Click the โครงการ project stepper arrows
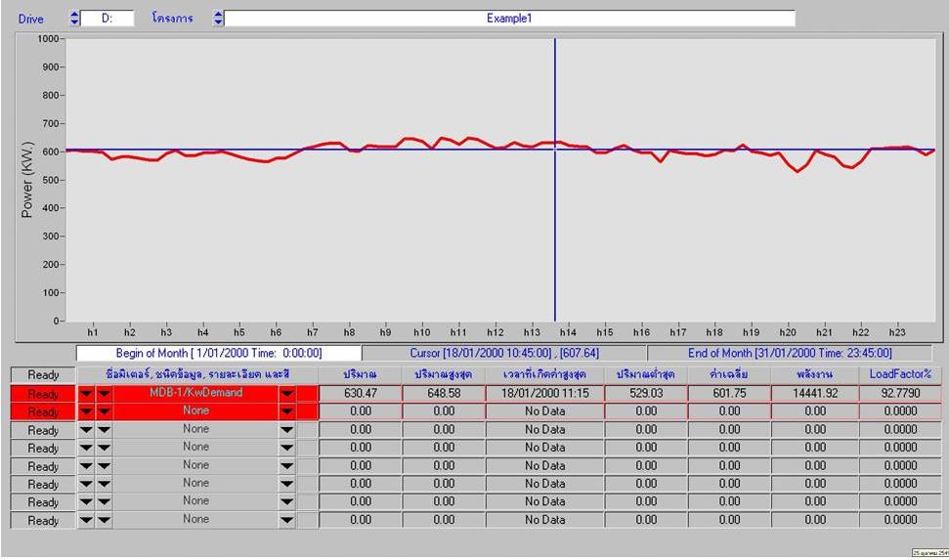The image size is (949, 560). tap(218, 19)
